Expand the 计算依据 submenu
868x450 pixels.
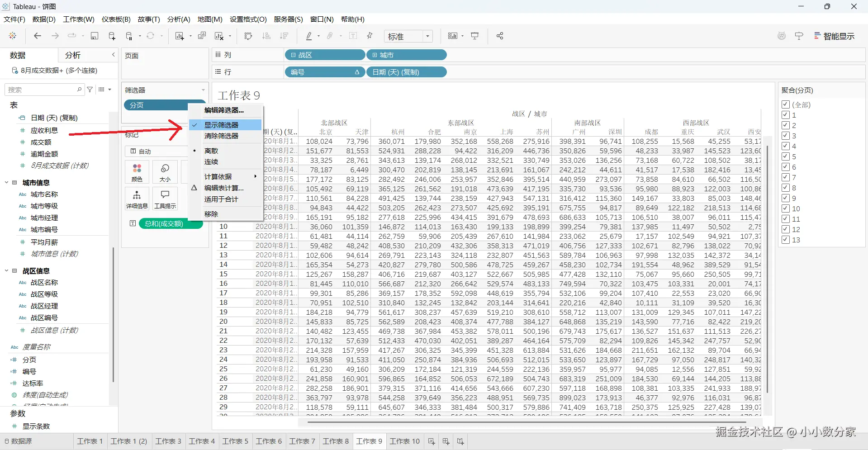(x=226, y=176)
